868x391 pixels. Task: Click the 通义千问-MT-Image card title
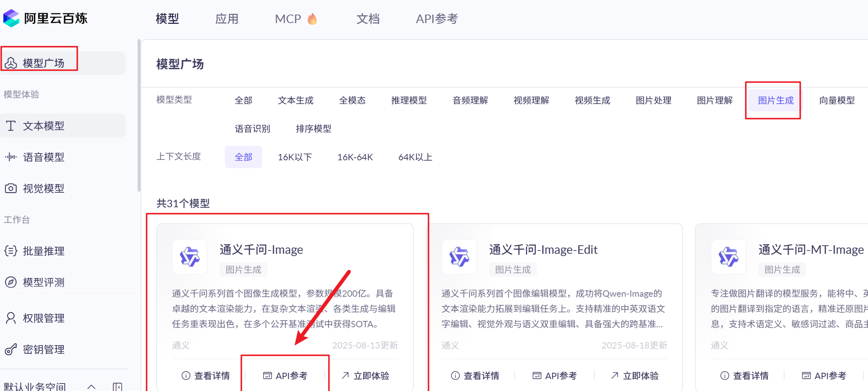point(811,249)
